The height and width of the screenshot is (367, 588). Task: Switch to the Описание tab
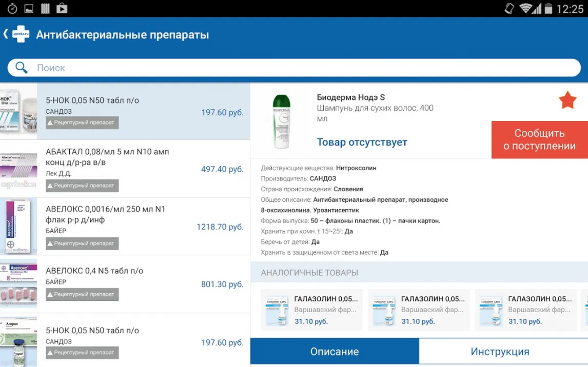point(335,352)
